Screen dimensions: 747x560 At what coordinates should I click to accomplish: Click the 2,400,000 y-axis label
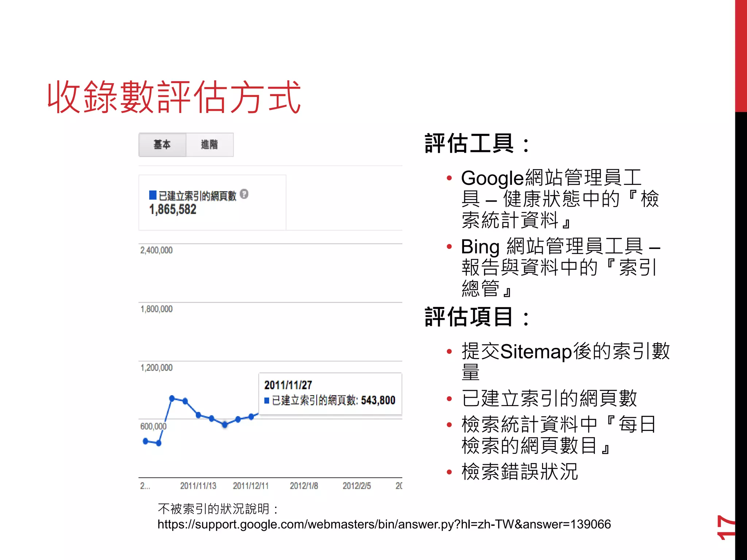pos(156,250)
